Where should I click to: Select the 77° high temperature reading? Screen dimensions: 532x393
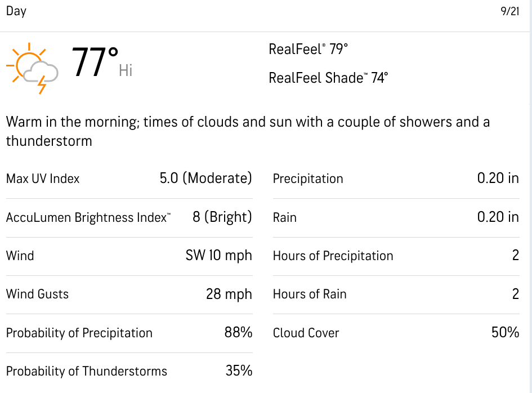pos(95,62)
